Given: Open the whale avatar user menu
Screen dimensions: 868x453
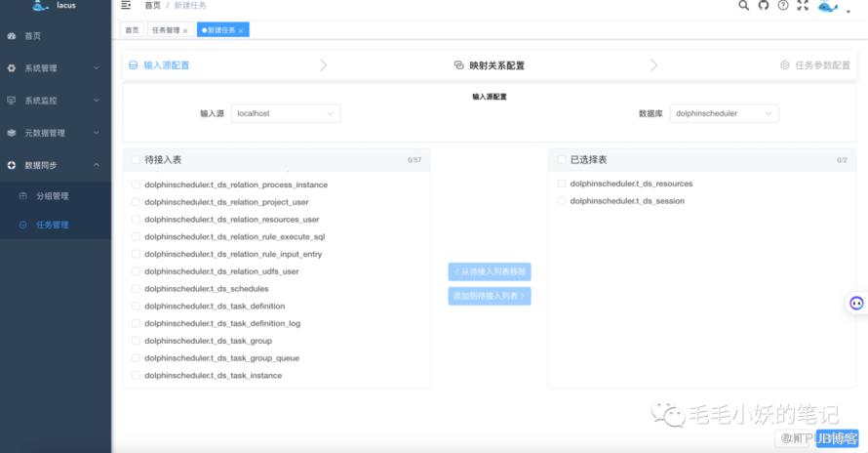Looking at the screenshot, I should click(828, 6).
